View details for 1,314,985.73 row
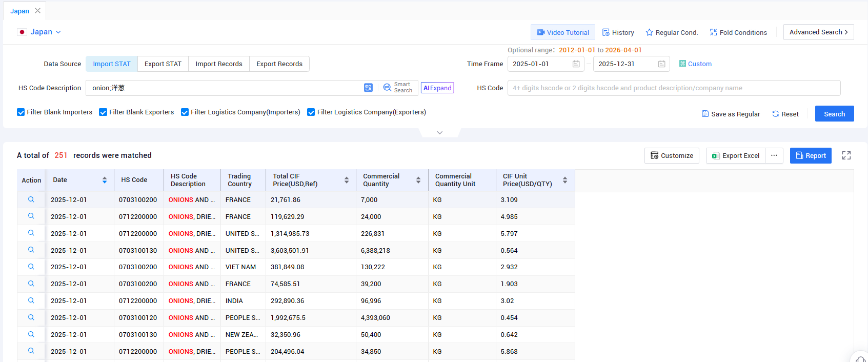Image resolution: width=868 pixels, height=362 pixels. (x=31, y=233)
